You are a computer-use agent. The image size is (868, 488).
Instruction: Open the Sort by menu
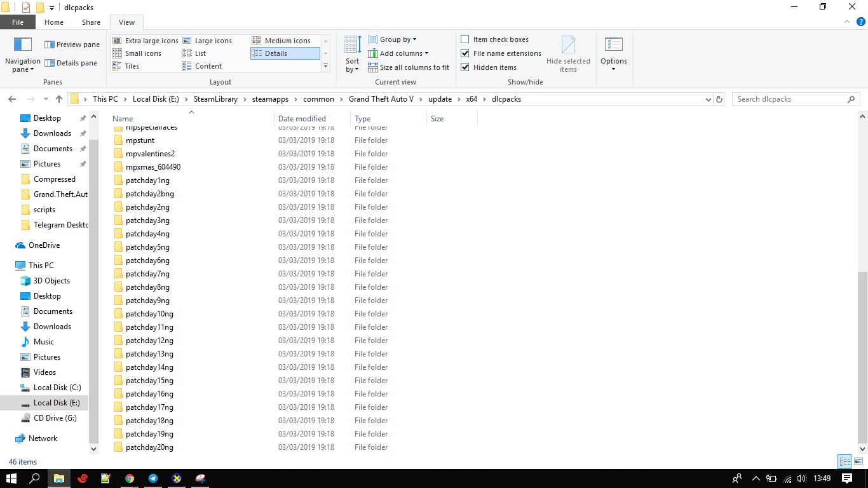pyautogui.click(x=353, y=55)
